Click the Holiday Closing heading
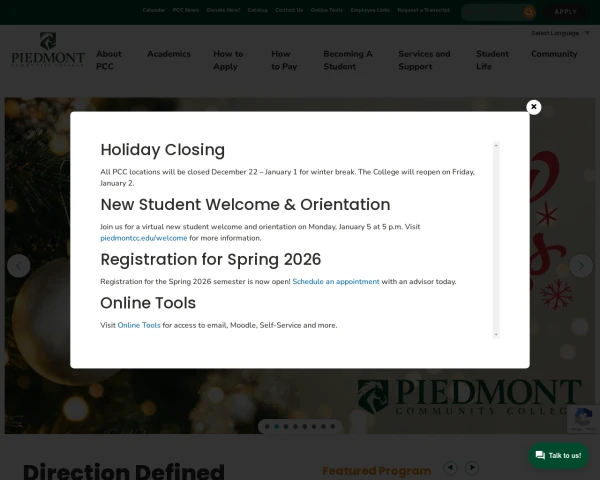The image size is (600, 480). tap(163, 150)
